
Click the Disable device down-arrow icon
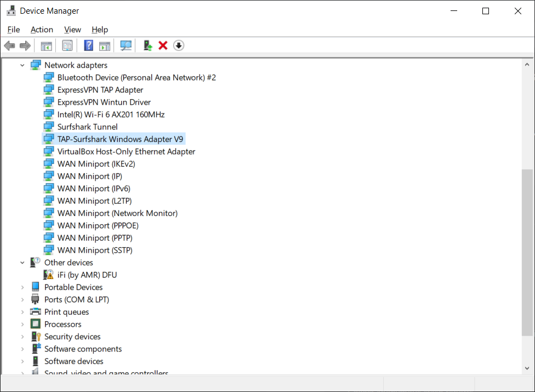(179, 46)
